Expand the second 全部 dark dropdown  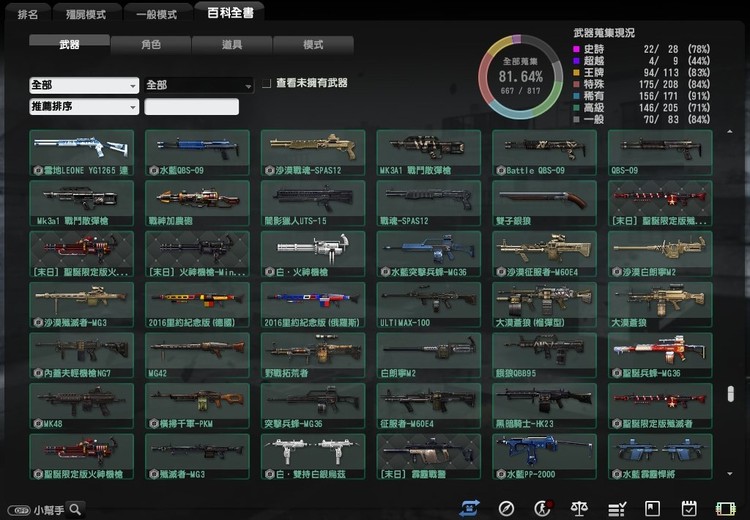click(199, 85)
